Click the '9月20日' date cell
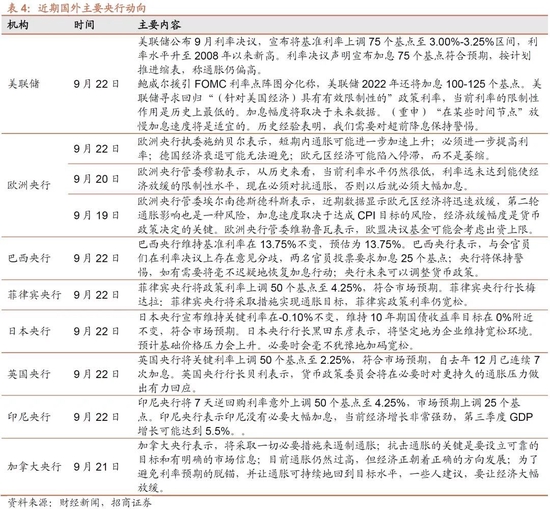 [x=96, y=179]
